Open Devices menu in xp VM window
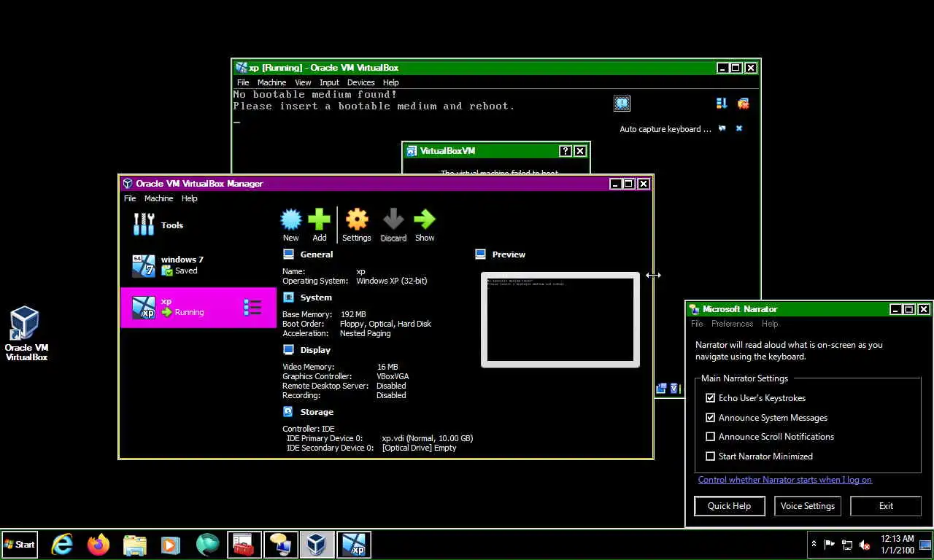Screen dimensions: 934x560 pyautogui.click(x=360, y=82)
